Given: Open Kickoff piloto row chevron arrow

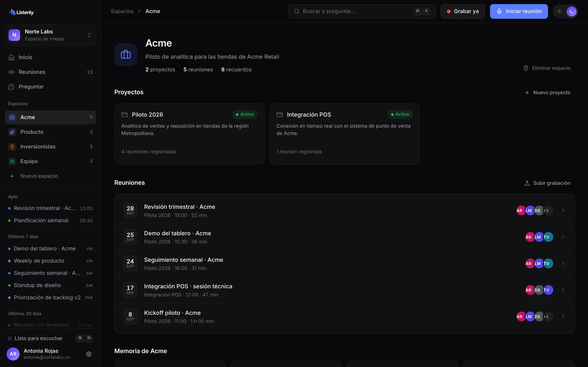Looking at the screenshot, I should click(x=563, y=316).
